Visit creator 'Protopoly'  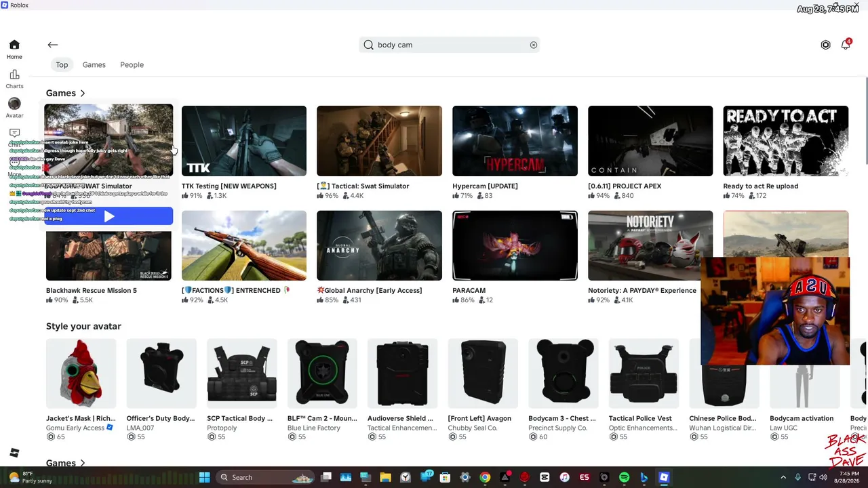click(222, 428)
